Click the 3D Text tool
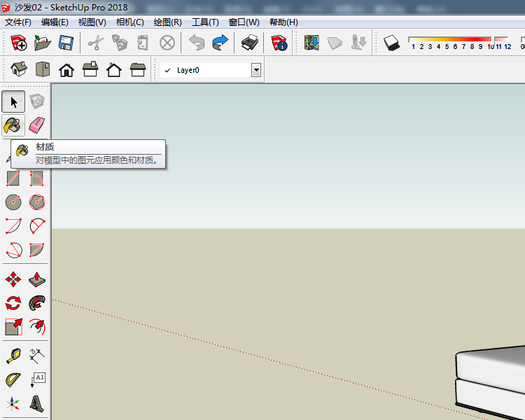525x420 pixels. [x=37, y=403]
